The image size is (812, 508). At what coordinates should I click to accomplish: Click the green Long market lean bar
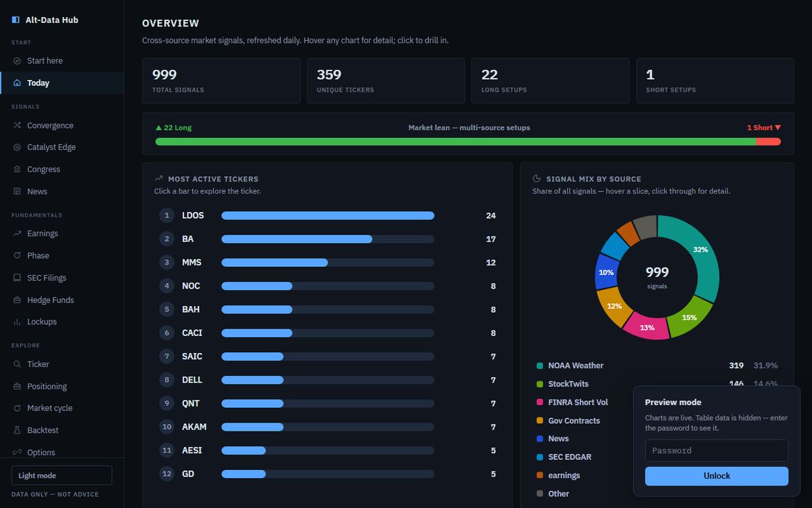click(x=455, y=142)
